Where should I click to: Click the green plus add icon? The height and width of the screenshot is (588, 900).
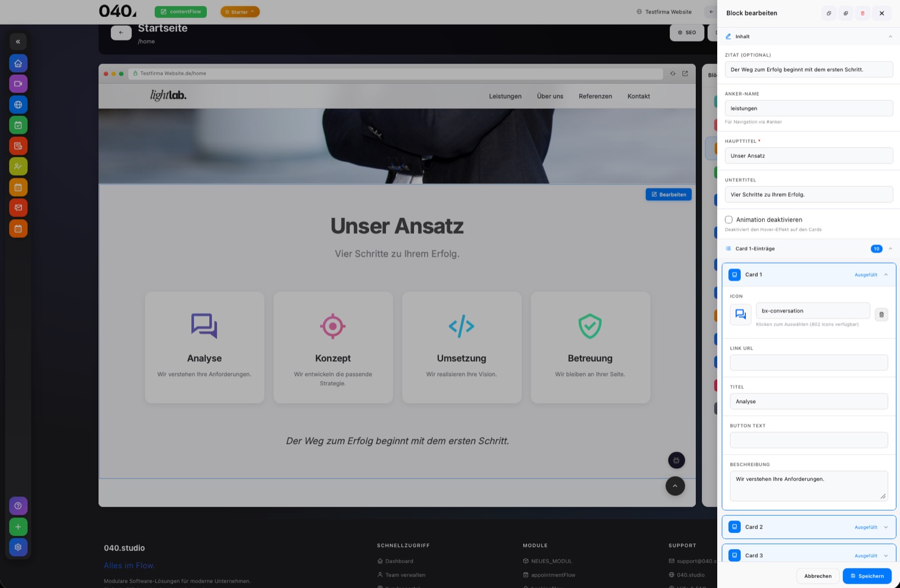(18, 527)
